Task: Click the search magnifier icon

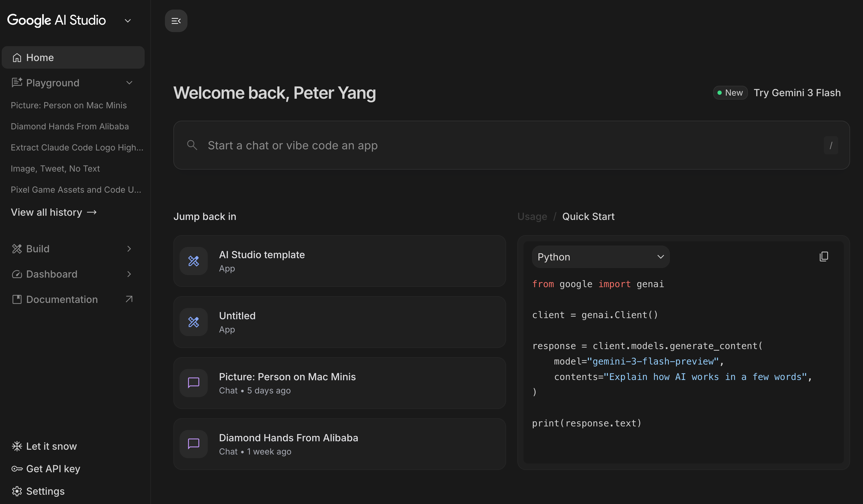Action: pyautogui.click(x=192, y=145)
